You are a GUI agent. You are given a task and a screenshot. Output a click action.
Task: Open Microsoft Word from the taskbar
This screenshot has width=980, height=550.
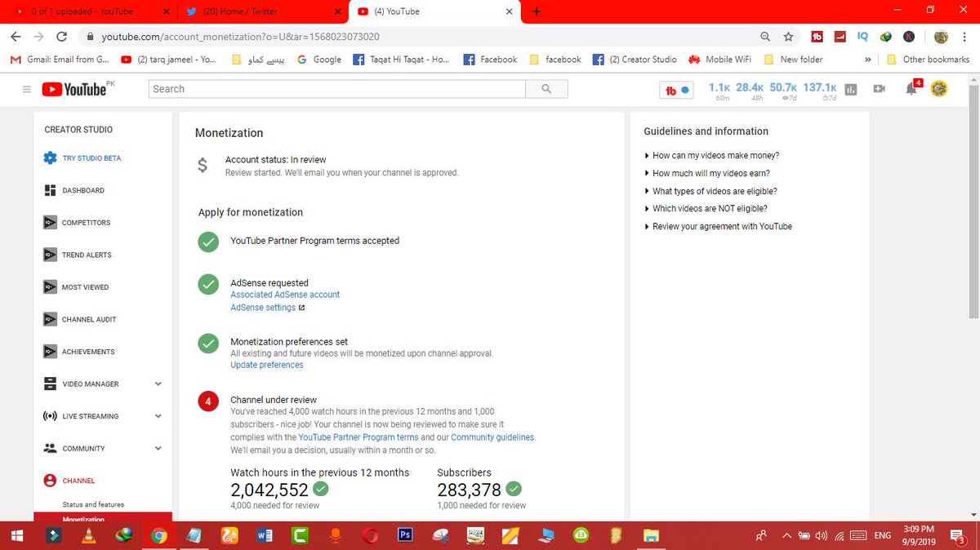tap(265, 535)
